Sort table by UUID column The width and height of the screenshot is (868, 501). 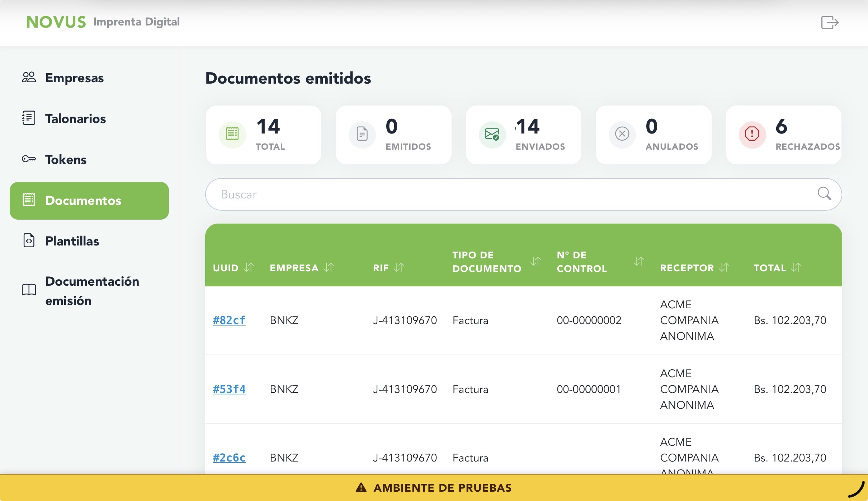[x=249, y=267]
